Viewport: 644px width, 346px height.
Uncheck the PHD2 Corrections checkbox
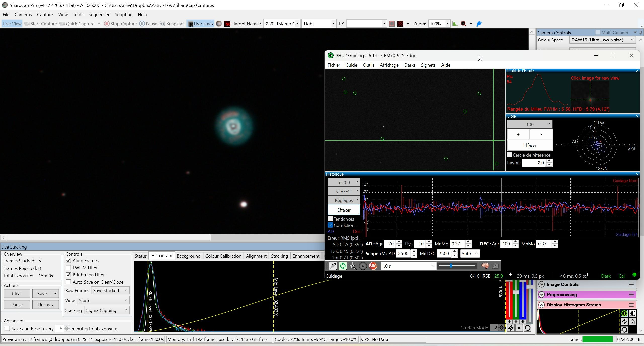click(x=330, y=225)
